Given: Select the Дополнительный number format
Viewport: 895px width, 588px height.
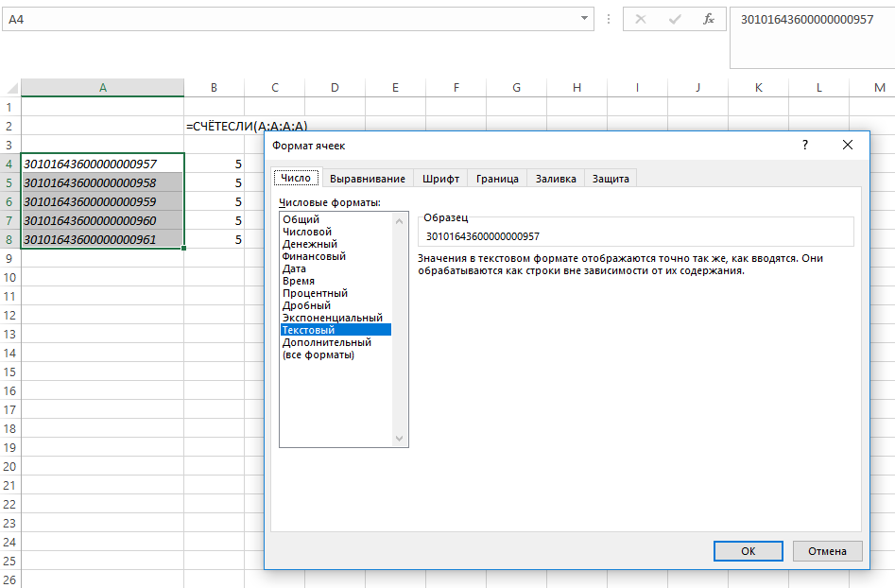Looking at the screenshot, I should (336, 342).
